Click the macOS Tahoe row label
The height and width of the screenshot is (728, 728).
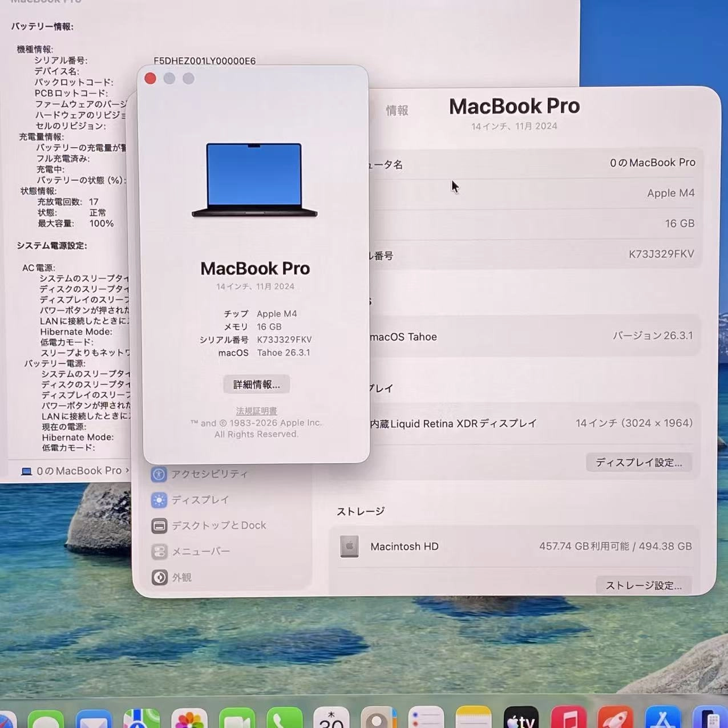coord(403,337)
